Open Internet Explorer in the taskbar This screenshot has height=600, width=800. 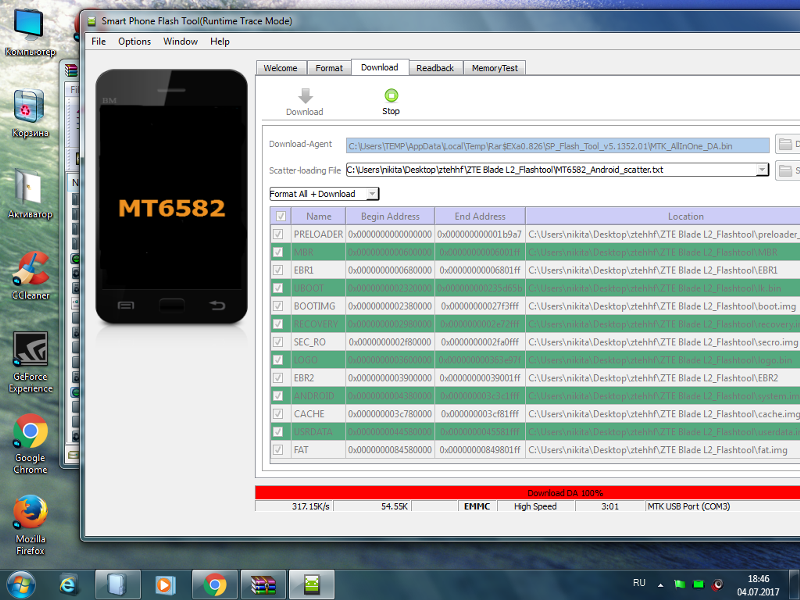(67, 585)
